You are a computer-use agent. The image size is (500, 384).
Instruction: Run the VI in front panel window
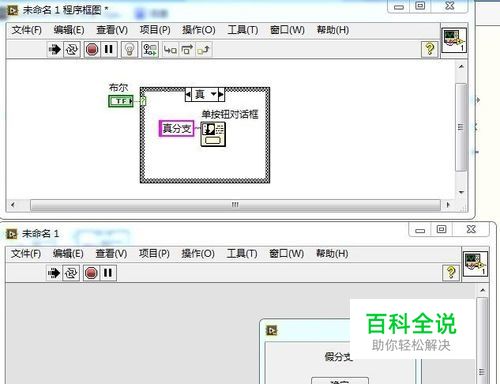pos(54,273)
